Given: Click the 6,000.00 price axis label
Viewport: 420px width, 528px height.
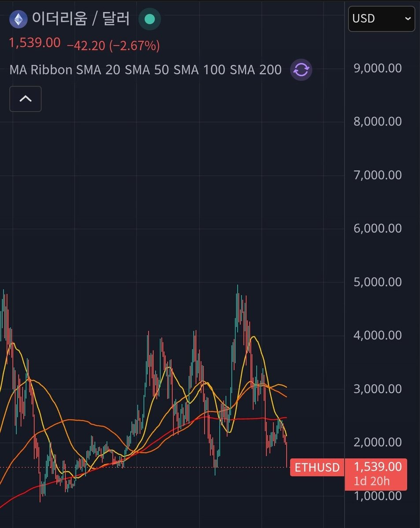Looking at the screenshot, I should [378, 228].
